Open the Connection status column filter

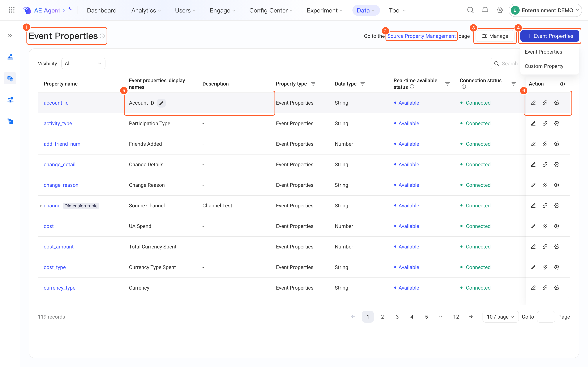[514, 84]
